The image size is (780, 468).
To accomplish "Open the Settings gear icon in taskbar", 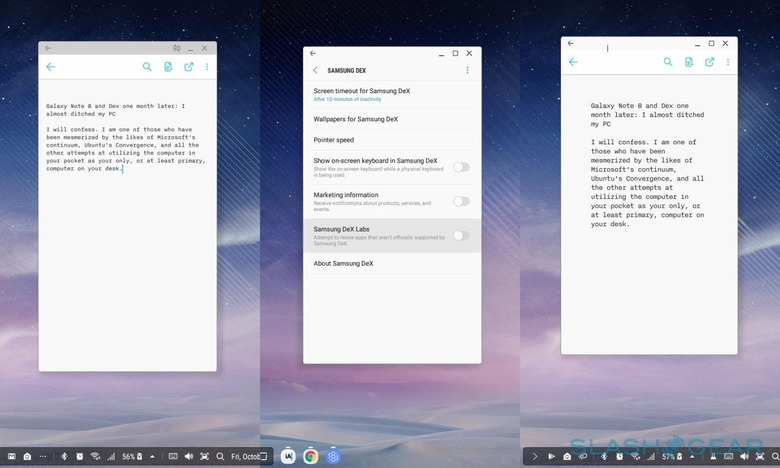I will pyautogui.click(x=333, y=456).
